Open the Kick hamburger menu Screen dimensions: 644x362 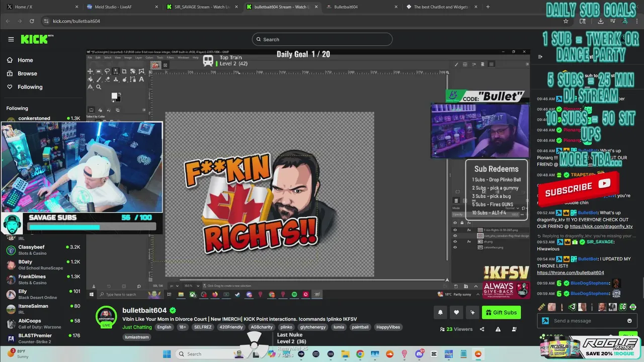pyautogui.click(x=11, y=39)
